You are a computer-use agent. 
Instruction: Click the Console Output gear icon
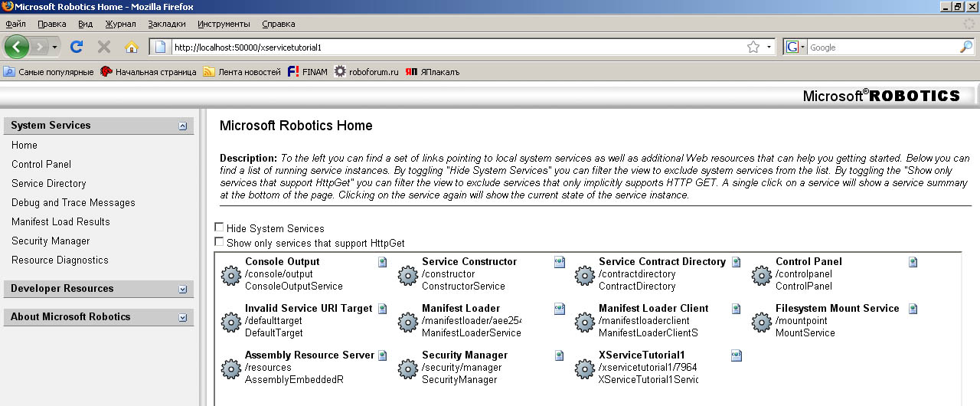[231, 275]
